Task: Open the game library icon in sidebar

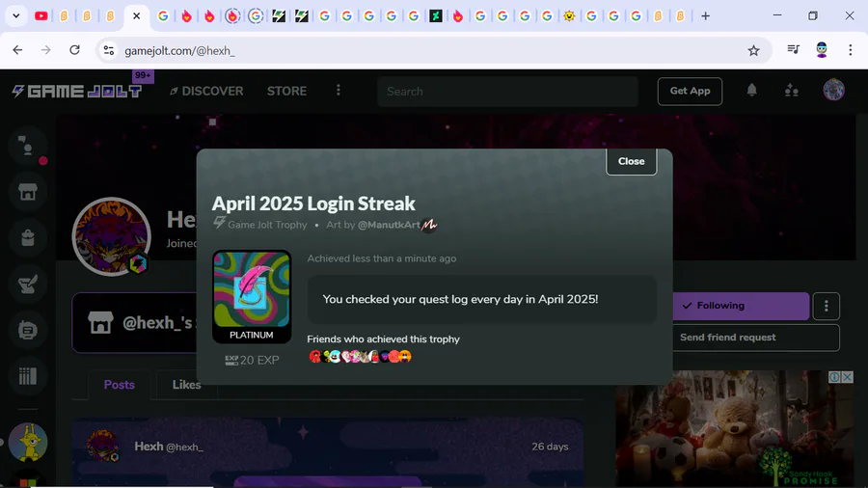Action: pyautogui.click(x=28, y=376)
